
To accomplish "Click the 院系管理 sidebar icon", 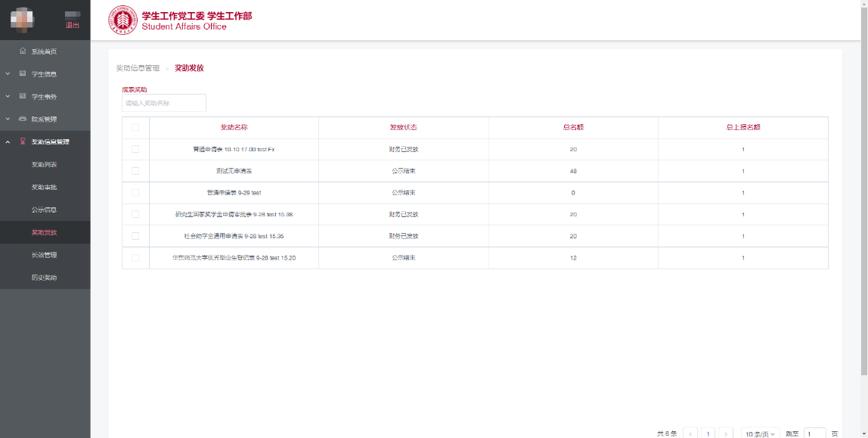I will (x=23, y=120).
